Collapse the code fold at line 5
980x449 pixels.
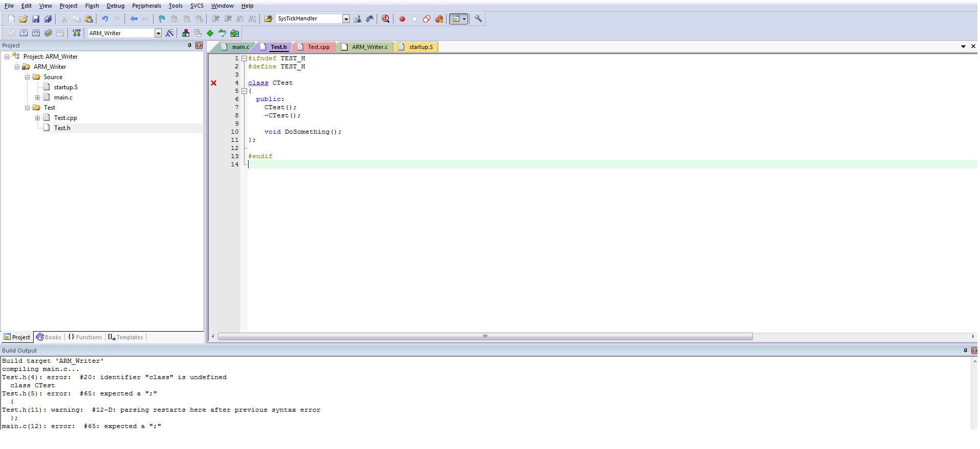pos(244,91)
